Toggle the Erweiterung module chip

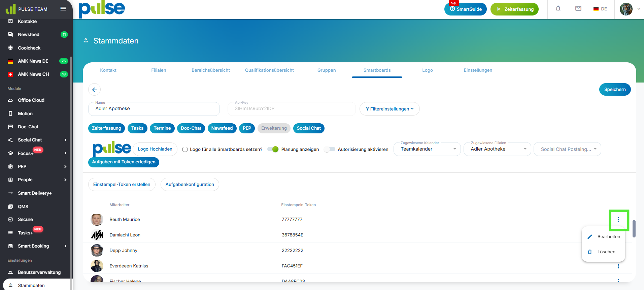274,128
